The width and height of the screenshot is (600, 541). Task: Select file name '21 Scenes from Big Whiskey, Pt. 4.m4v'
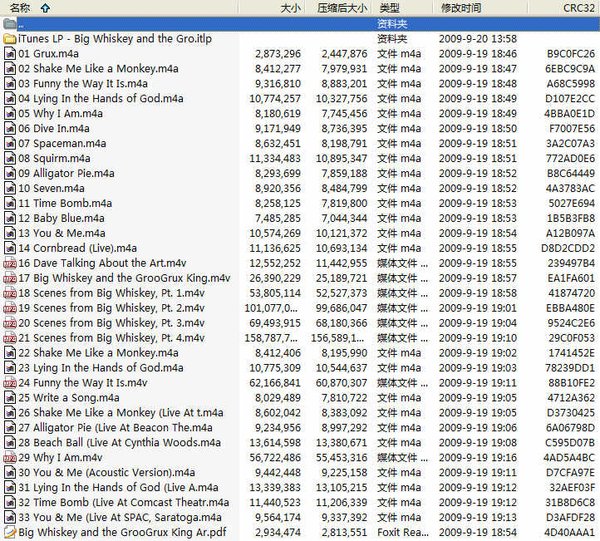pyautogui.click(x=111, y=338)
